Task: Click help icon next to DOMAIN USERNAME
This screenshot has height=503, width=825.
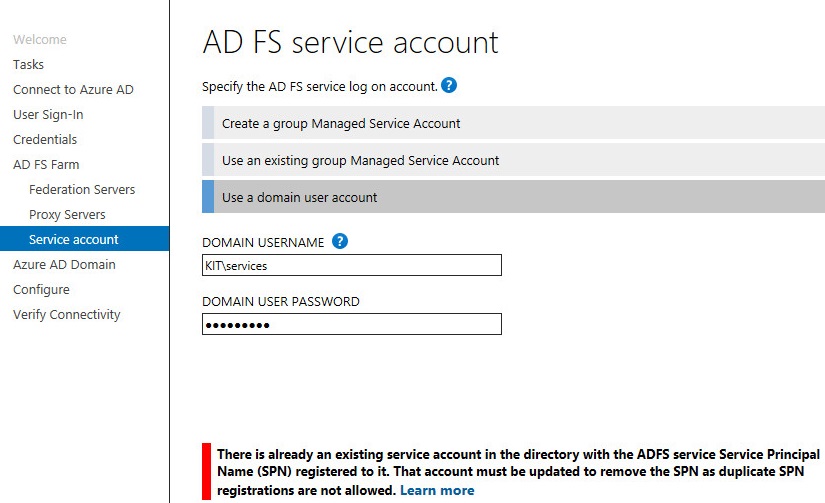Action: 340,242
